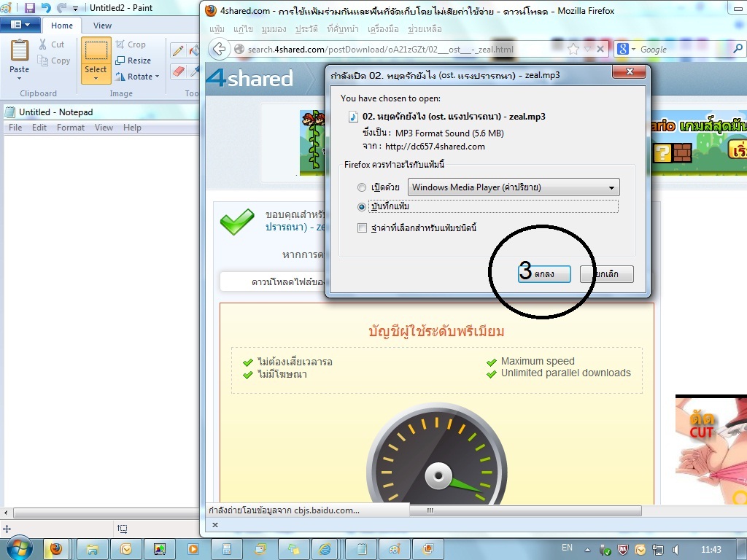Screen dimensions: 747x560
Task: Click the stop loading X in address bar
Action: click(x=600, y=49)
